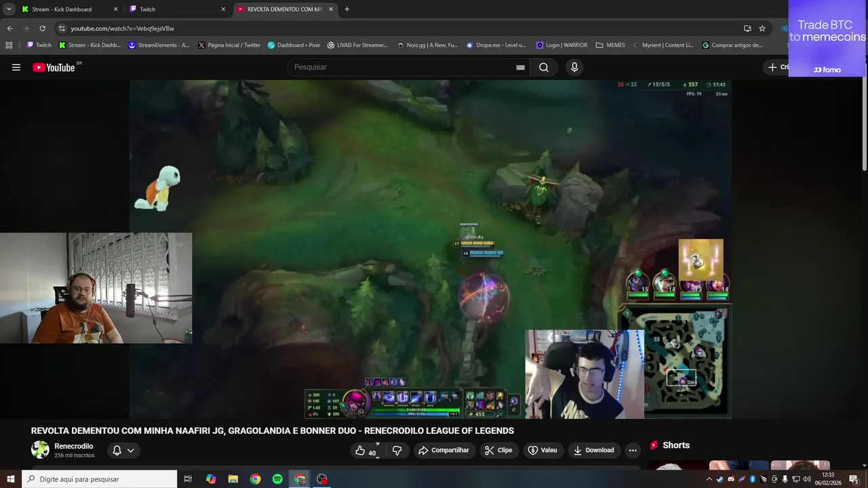The image size is (868, 488).
Task: View site information icon in address bar
Action: coord(62,28)
